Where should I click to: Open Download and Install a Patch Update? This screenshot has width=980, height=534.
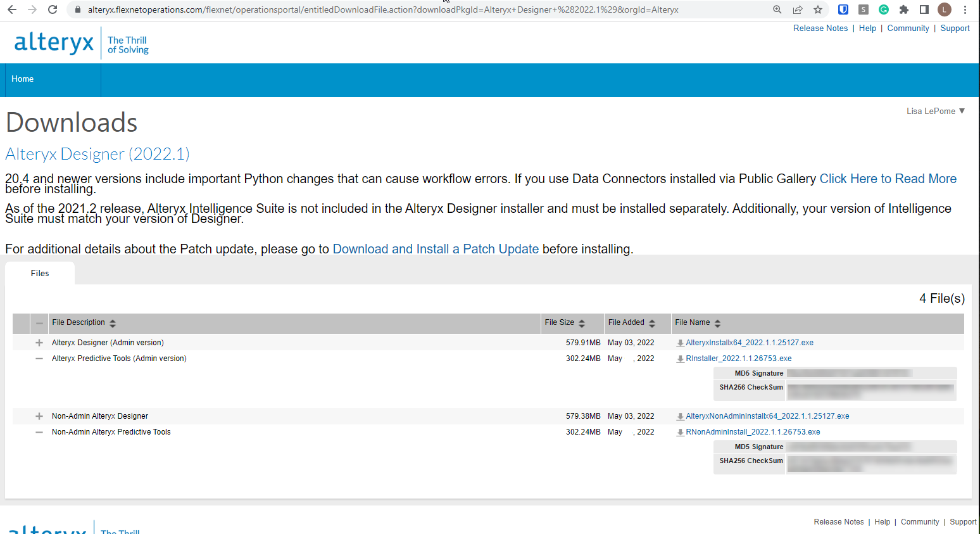click(x=436, y=248)
